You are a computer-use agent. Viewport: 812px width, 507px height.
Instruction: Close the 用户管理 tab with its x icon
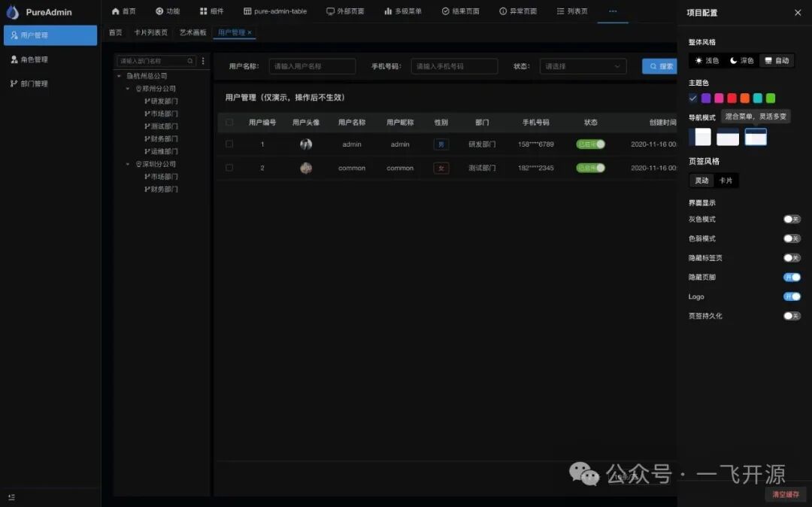click(x=250, y=33)
